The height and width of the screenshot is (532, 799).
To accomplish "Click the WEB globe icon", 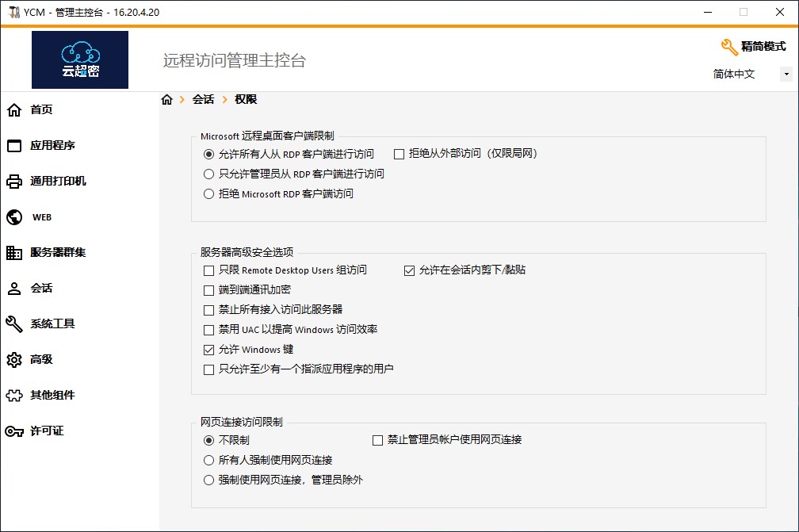I will click(x=14, y=217).
